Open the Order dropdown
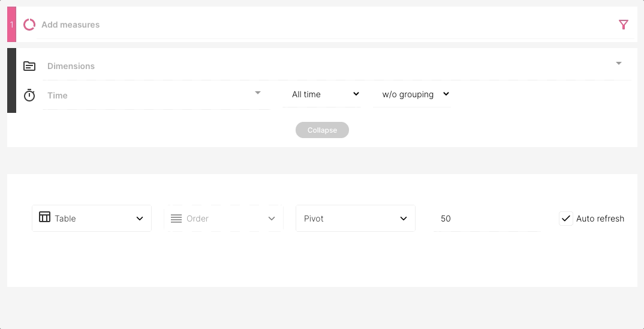Screen dimensions: 644x329 pos(224,219)
